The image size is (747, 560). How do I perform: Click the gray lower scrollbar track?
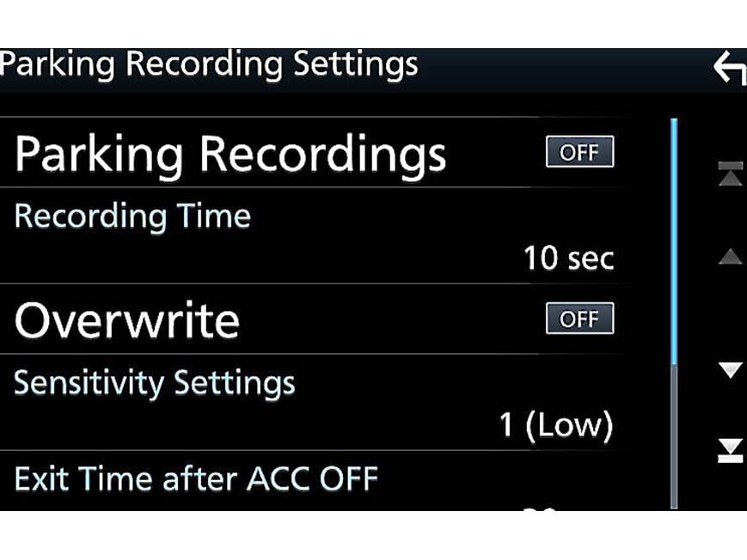pyautogui.click(x=674, y=438)
